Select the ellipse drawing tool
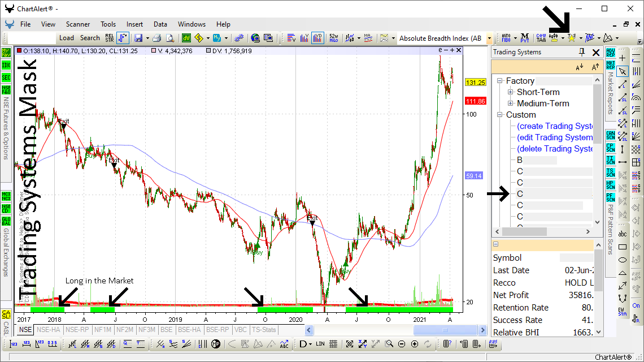 pos(623,260)
